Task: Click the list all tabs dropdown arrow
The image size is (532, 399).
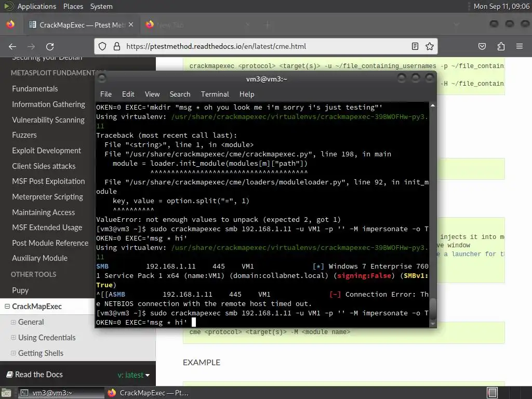Action: click(x=456, y=24)
